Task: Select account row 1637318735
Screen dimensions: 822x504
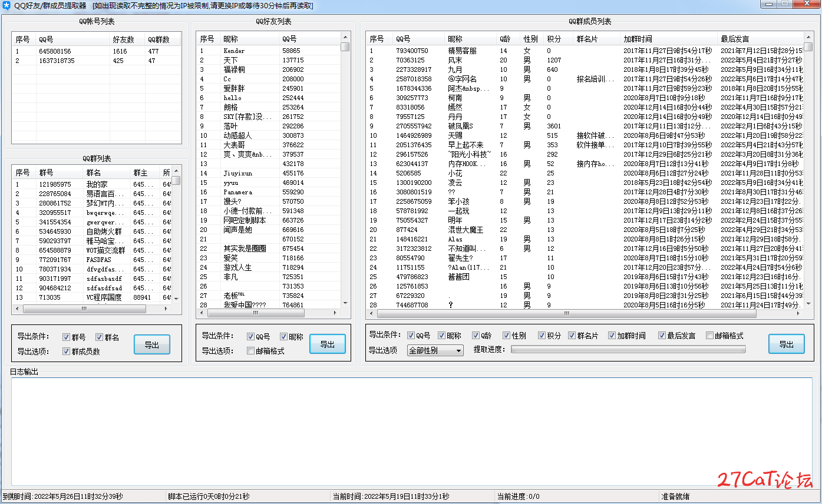Action: pos(97,61)
